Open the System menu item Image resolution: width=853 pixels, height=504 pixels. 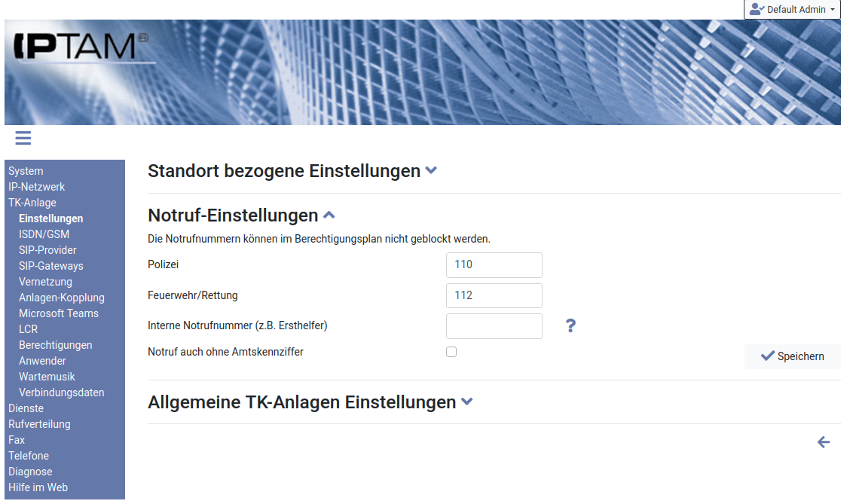coord(26,171)
